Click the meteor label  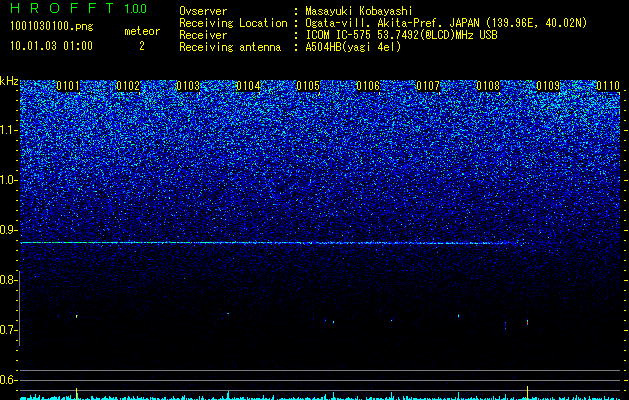click(x=142, y=31)
